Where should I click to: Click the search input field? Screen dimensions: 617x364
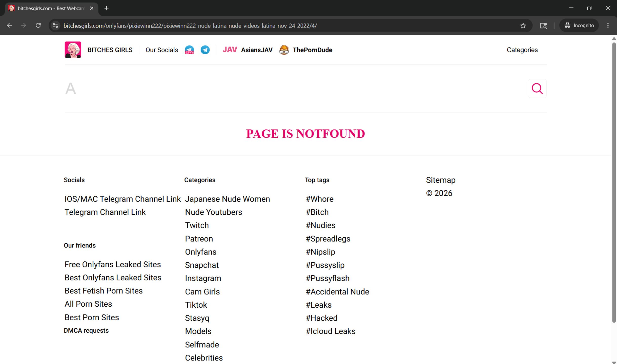[295, 88]
